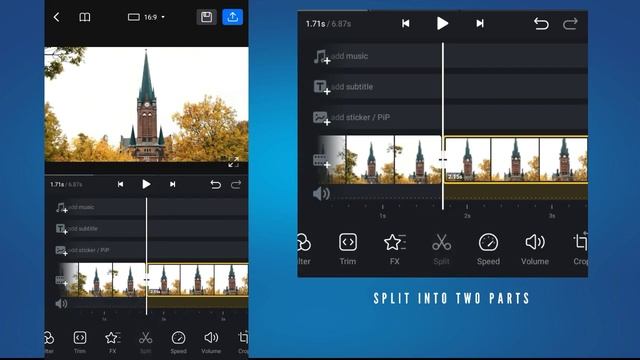Toggle the speaker mute in the enlarged panel
This screenshot has width=640, height=360.
point(321,193)
